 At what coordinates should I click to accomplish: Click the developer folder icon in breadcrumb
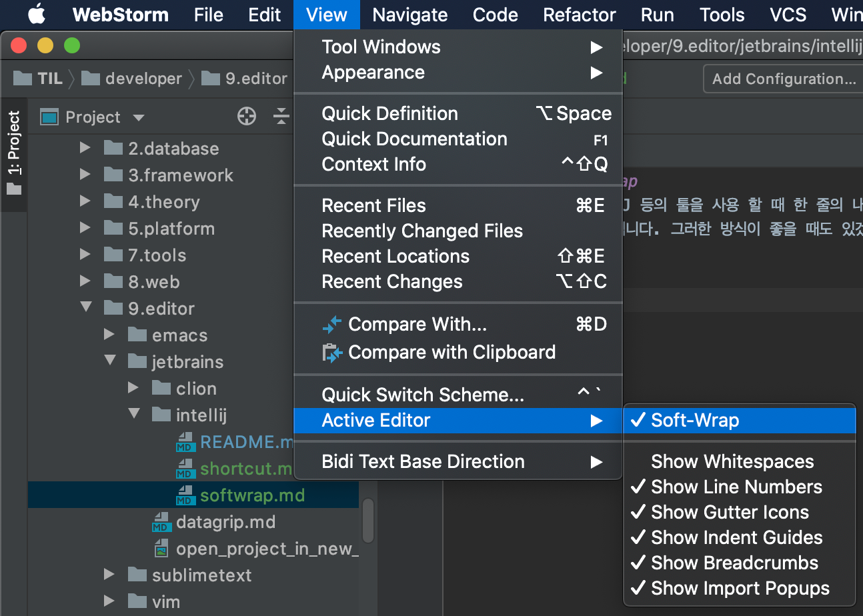click(91, 79)
